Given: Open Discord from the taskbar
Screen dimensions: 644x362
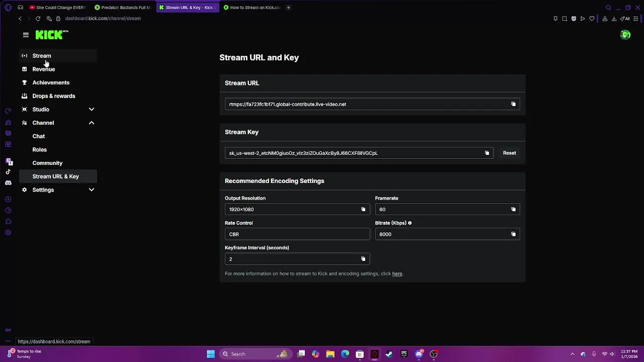Looking at the screenshot, I should tap(419, 354).
